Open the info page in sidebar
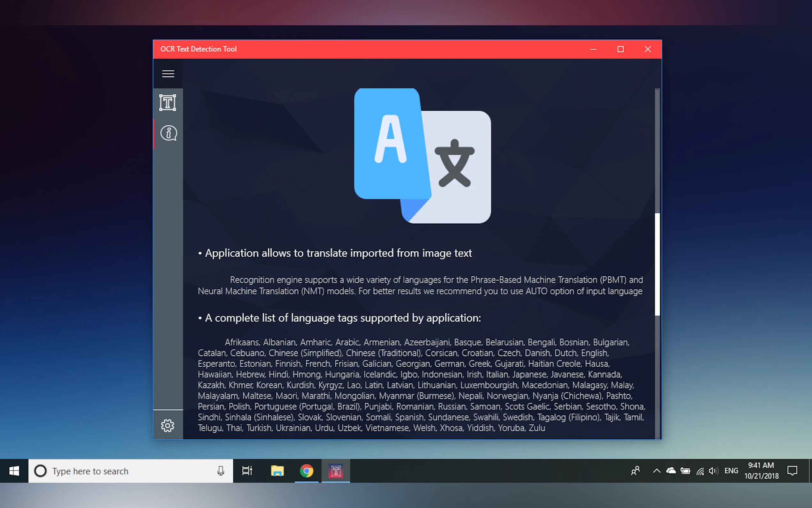This screenshot has width=812, height=508. [168, 133]
